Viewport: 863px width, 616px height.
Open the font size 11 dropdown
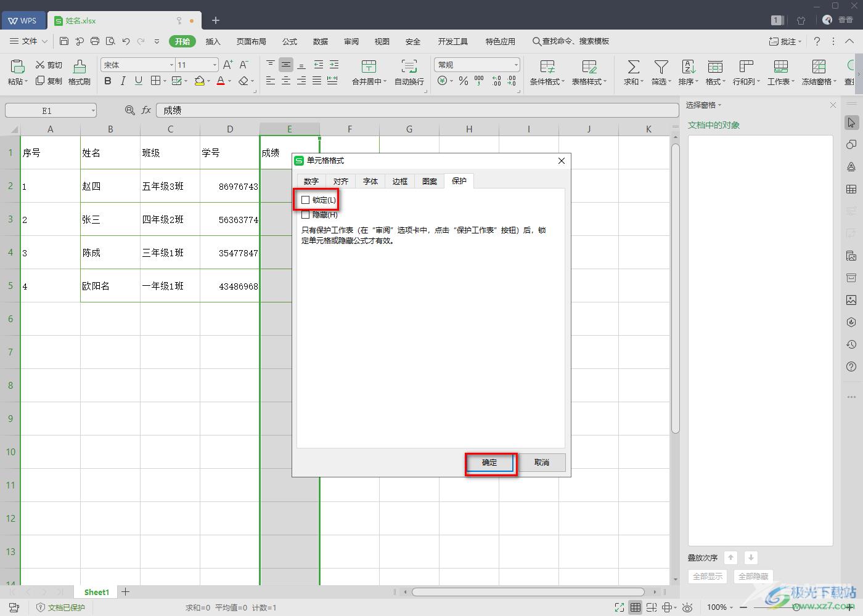(215, 65)
